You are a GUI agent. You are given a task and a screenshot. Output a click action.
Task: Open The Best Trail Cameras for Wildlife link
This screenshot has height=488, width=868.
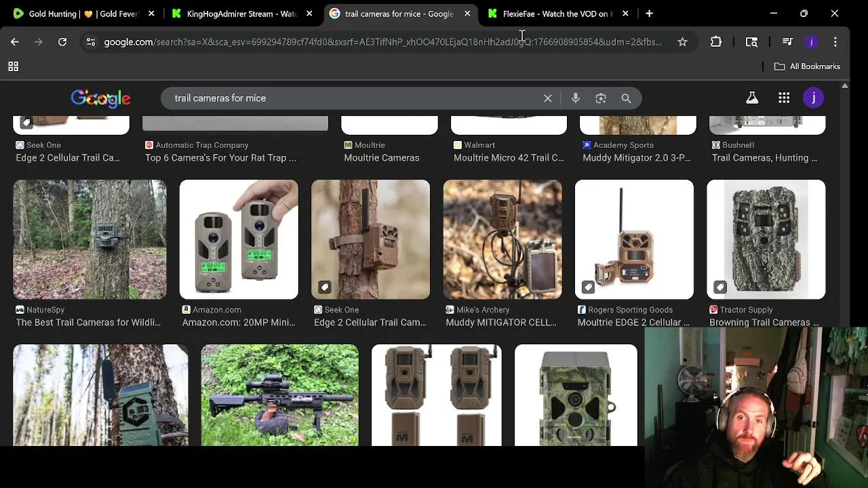(x=88, y=323)
